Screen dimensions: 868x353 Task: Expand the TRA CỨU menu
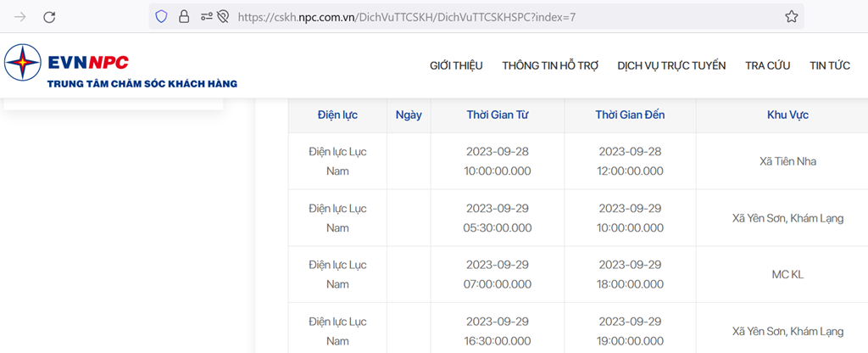pos(767,65)
